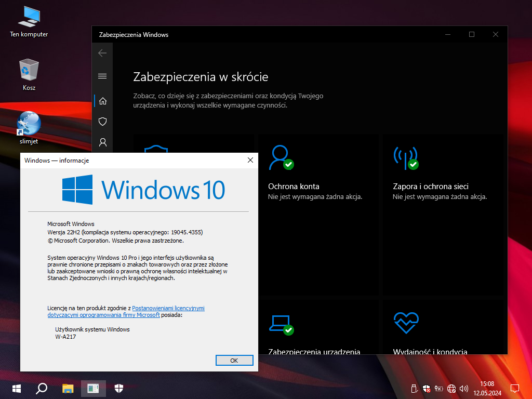Open the Postanowieniami licencyjnymi license link
This screenshot has width=532, height=399.
tap(168, 308)
